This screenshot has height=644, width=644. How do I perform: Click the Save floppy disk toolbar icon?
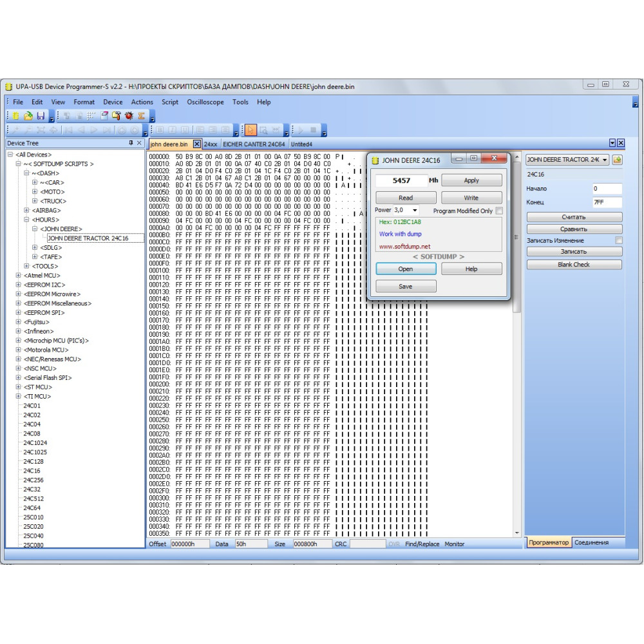(41, 116)
